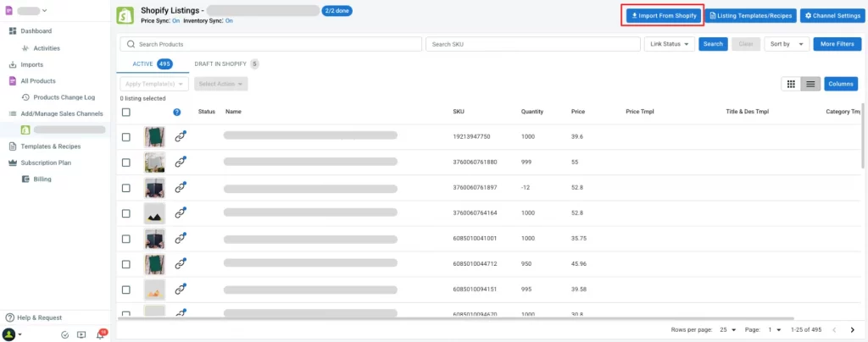The width and height of the screenshot is (868, 342).
Task: Click the Products Change Log history icon
Action: pos(25,97)
